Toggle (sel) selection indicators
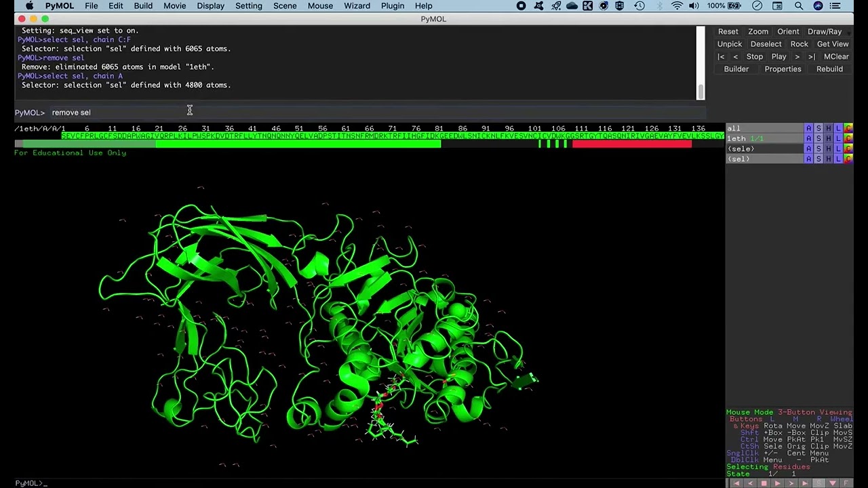The height and width of the screenshot is (488, 868). [764, 159]
